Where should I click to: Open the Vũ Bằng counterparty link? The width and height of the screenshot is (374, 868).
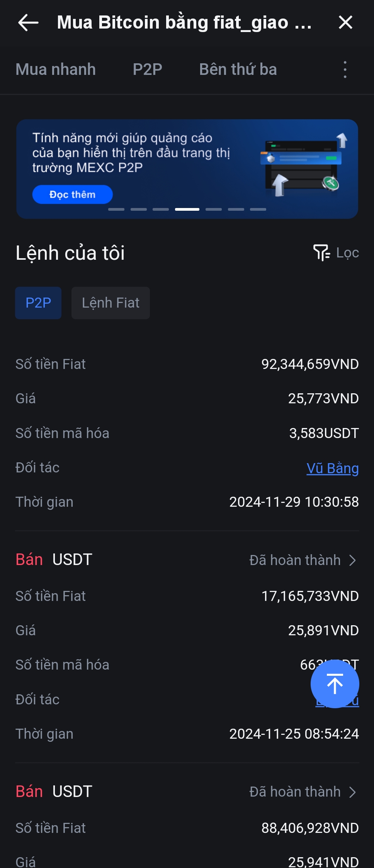click(x=332, y=468)
